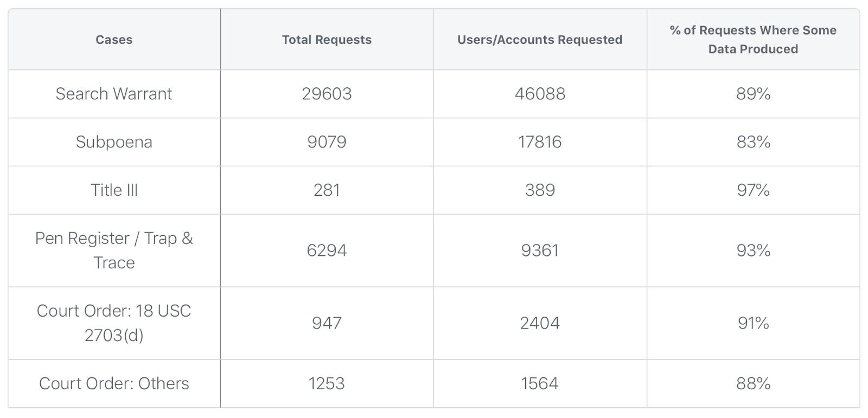Click the 2404 accounts requested cell
This screenshot has width=868, height=418.
click(540, 323)
